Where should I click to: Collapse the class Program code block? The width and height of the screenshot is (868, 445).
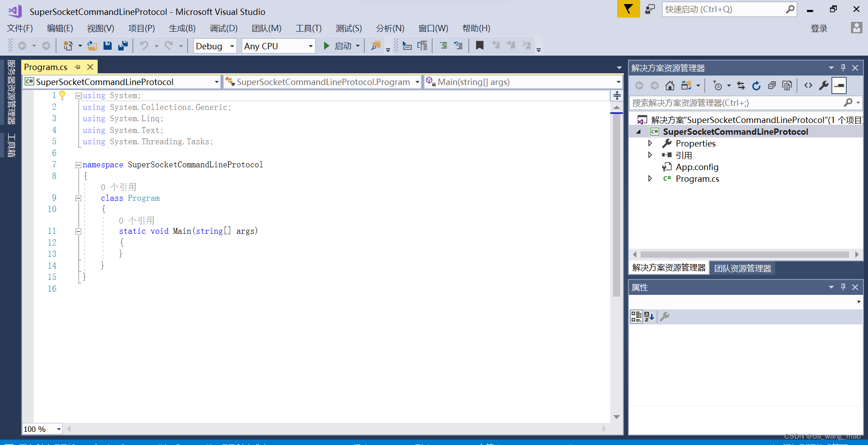[78, 198]
